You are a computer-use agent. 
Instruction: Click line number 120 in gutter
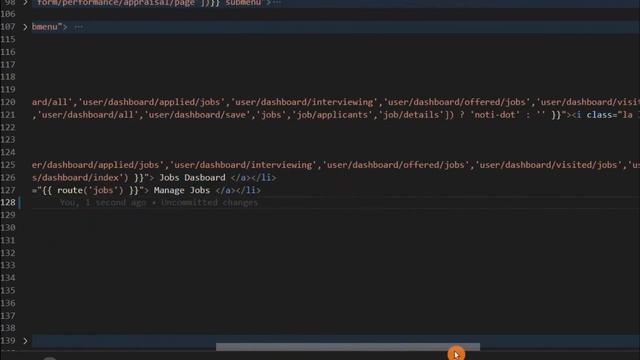(x=8, y=102)
